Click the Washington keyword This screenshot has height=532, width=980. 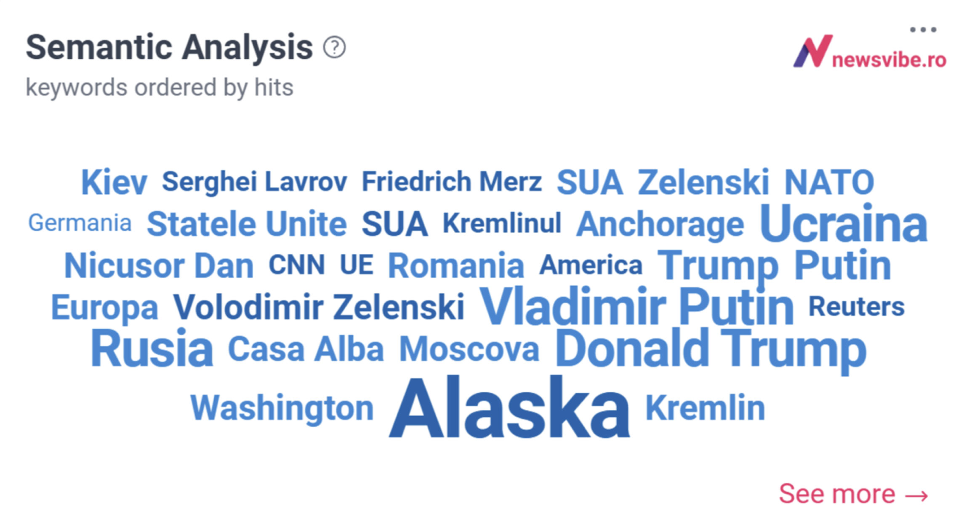pos(282,408)
